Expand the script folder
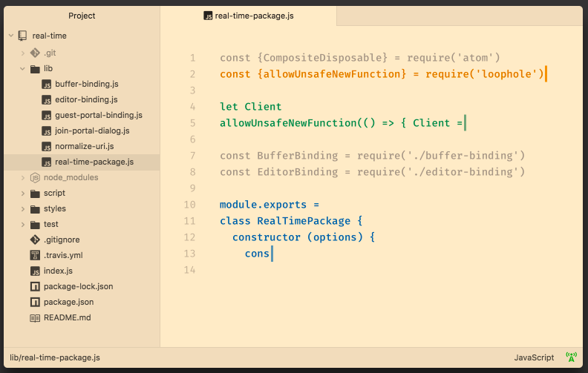 [23, 194]
